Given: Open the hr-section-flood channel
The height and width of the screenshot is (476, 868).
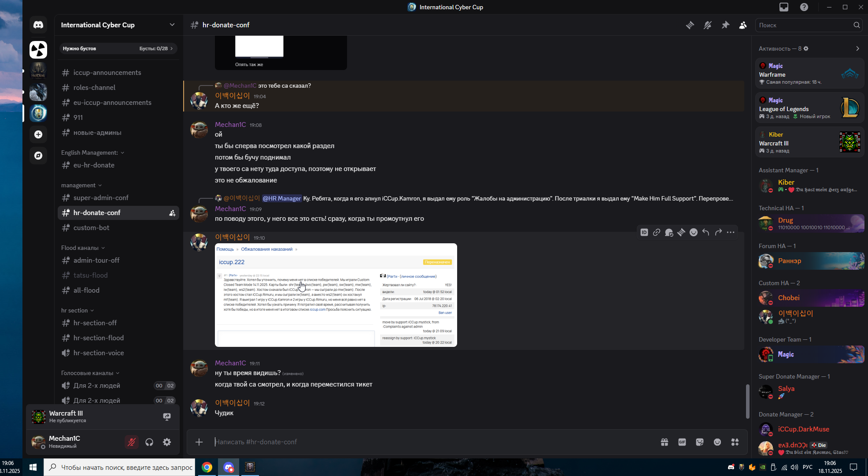Looking at the screenshot, I should click(x=99, y=338).
